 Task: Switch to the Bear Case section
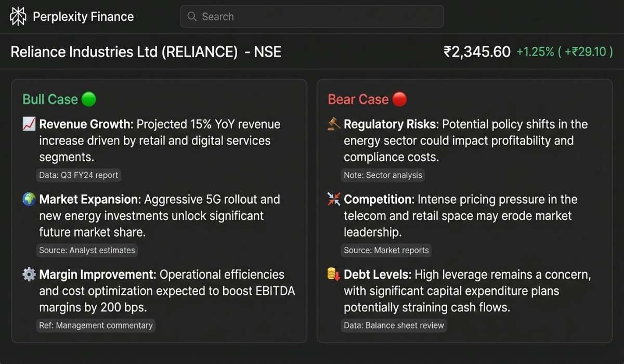[359, 98]
